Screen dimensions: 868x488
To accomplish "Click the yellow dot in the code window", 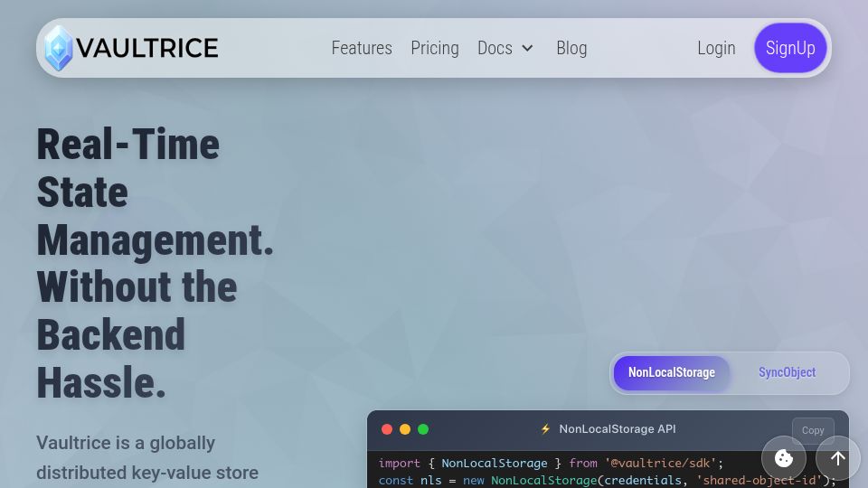I will [x=405, y=429].
